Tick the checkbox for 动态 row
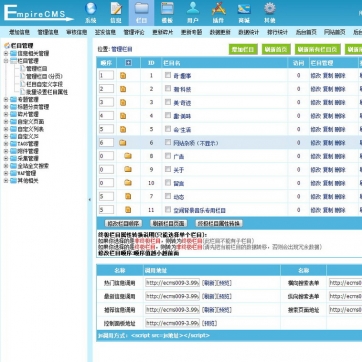Image resolution: width=362 pixels, height=362 pixels. click(168, 196)
